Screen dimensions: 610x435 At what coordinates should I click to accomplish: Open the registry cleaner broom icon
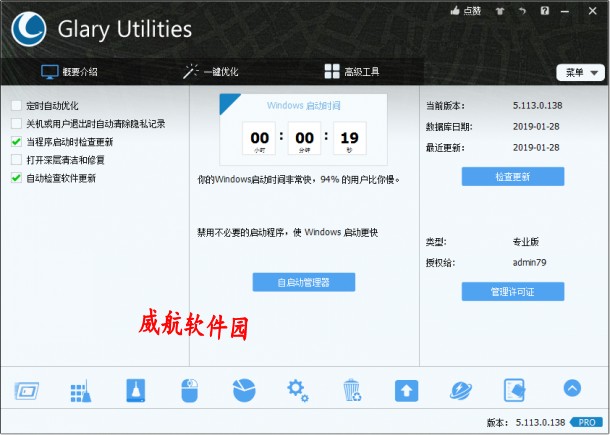82,390
